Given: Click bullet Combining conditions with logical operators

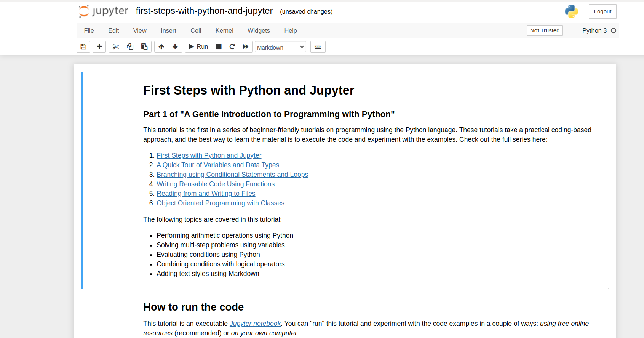Looking at the screenshot, I should click(221, 264).
